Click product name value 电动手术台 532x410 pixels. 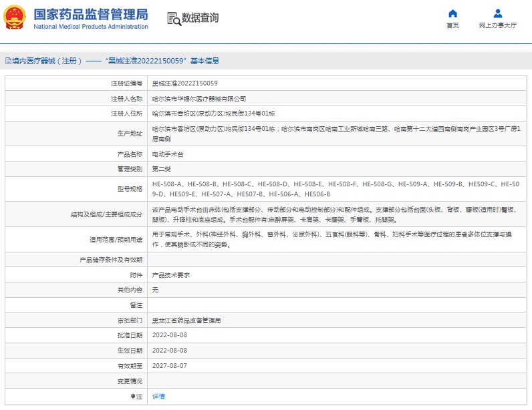tap(167, 154)
